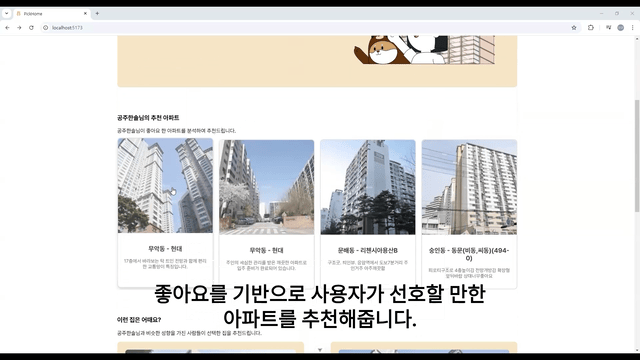
Task: Bookmark this page with the star icon
Action: coord(574,28)
